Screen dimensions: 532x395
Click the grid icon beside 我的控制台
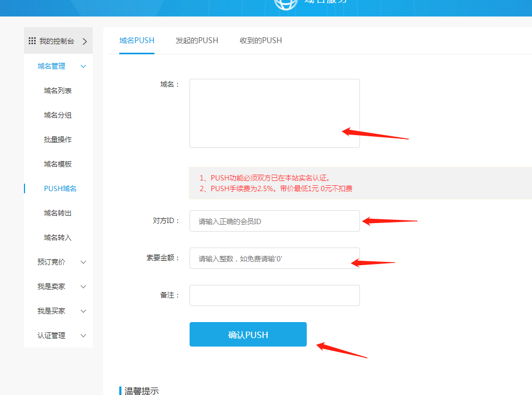point(32,41)
